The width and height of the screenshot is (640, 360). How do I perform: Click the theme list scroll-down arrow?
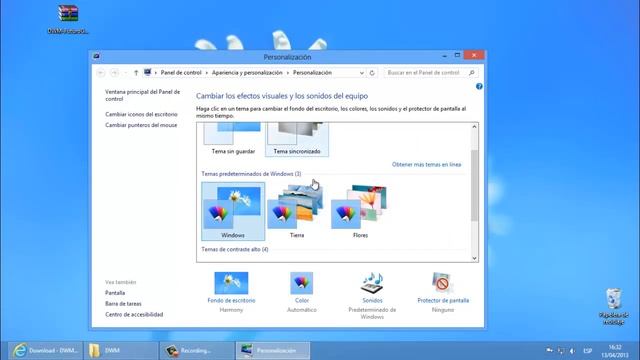pyautogui.click(x=474, y=258)
